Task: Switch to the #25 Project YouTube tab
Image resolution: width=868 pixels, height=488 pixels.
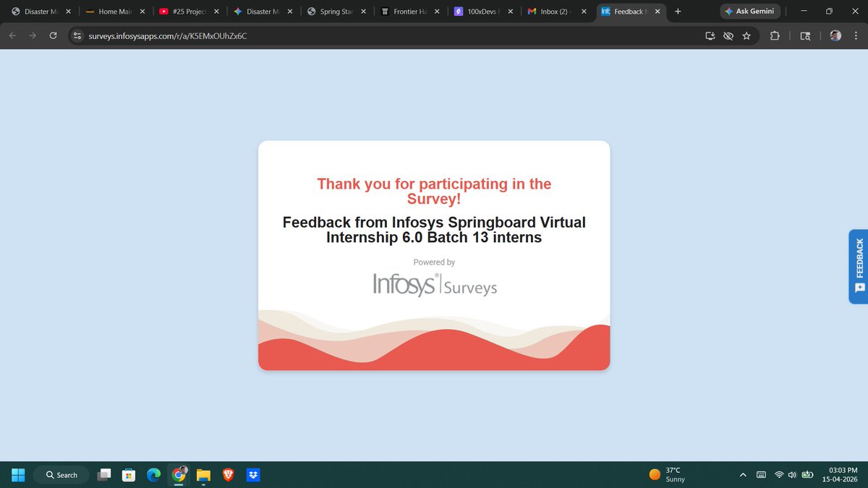Action: 190,12
